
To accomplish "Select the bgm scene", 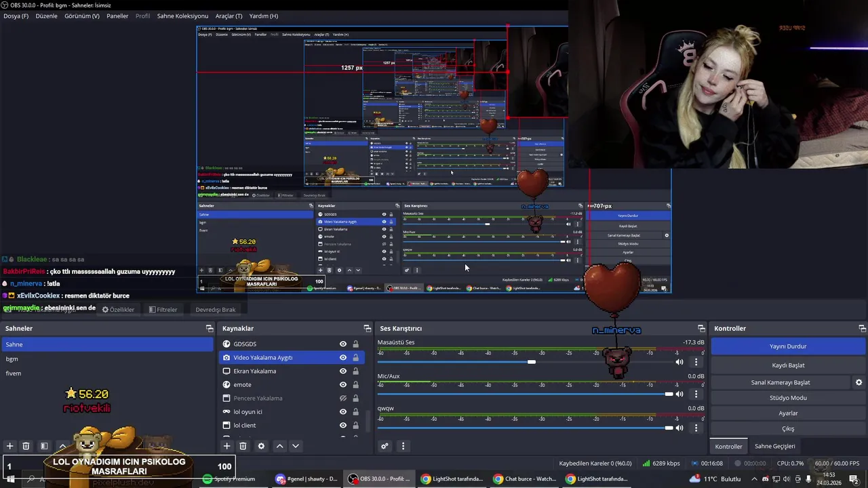I will click(107, 359).
